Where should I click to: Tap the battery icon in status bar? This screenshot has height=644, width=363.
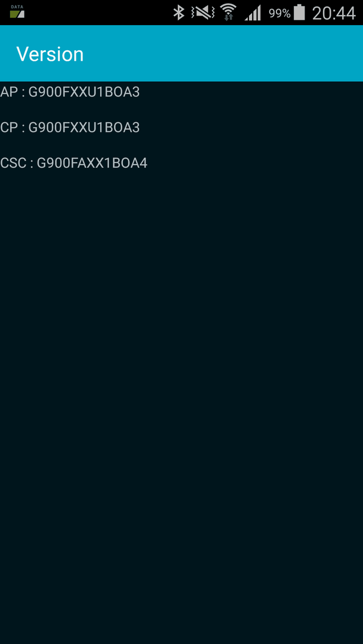pos(300,13)
